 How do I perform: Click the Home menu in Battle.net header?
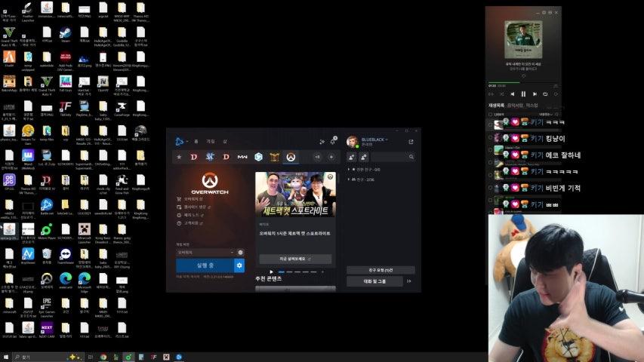coord(196,141)
